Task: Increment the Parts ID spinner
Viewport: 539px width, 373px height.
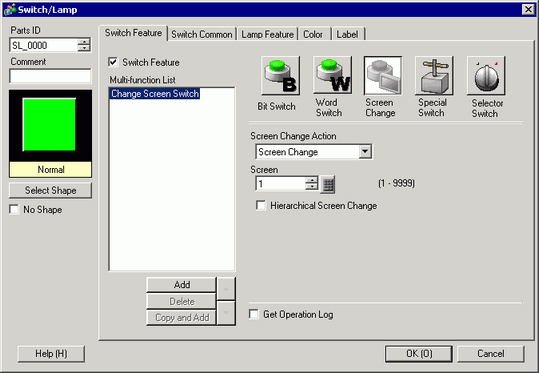Action: pos(84,42)
